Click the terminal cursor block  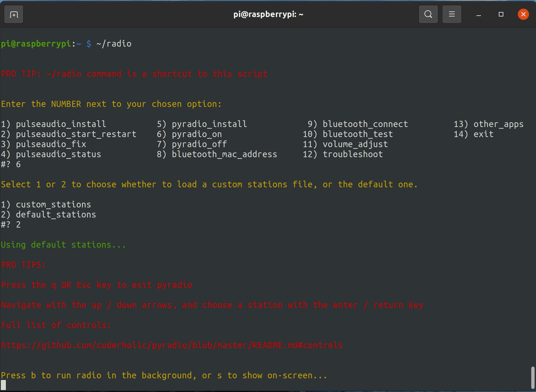[x=3, y=385]
